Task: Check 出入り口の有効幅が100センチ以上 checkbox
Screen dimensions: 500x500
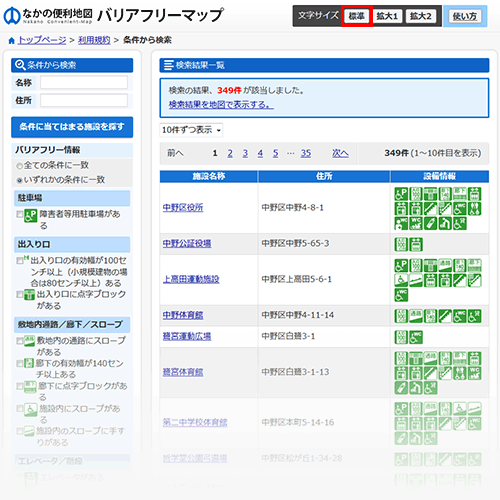Action: (x=20, y=260)
